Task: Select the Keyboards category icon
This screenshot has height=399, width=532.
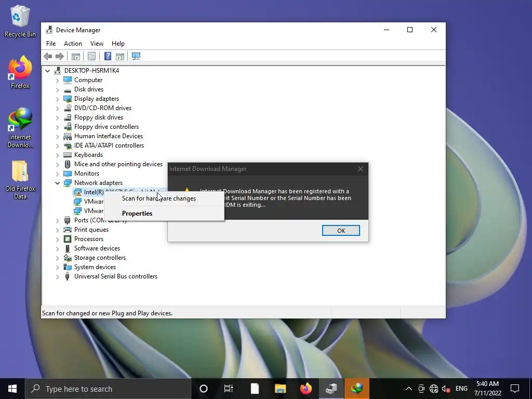Action: (68, 155)
